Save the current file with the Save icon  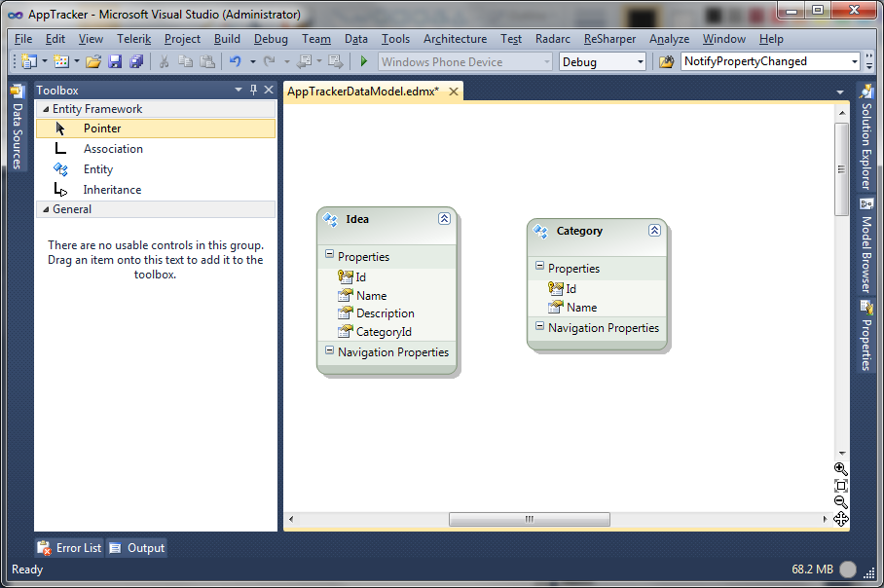click(x=115, y=61)
